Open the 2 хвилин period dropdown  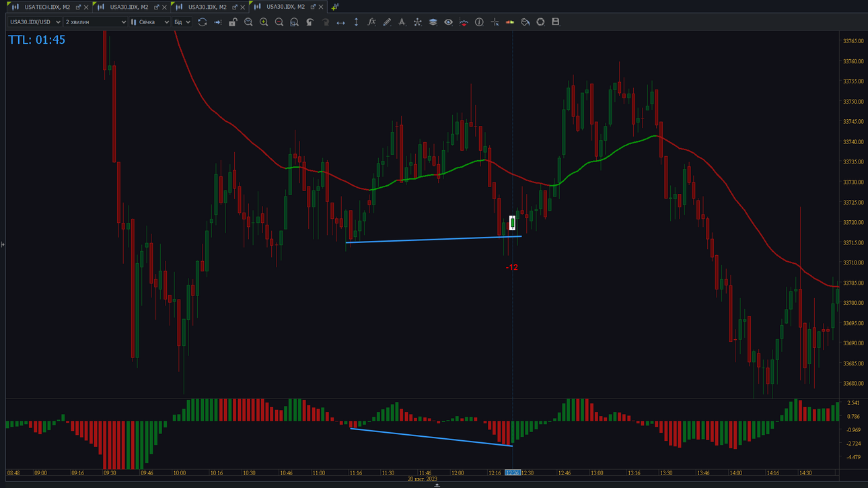[96, 22]
